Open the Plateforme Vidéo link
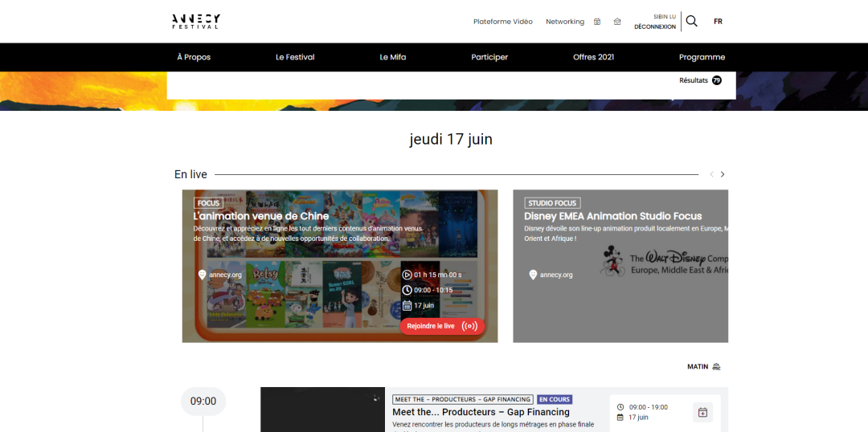This screenshot has height=432, width=868. (502, 22)
